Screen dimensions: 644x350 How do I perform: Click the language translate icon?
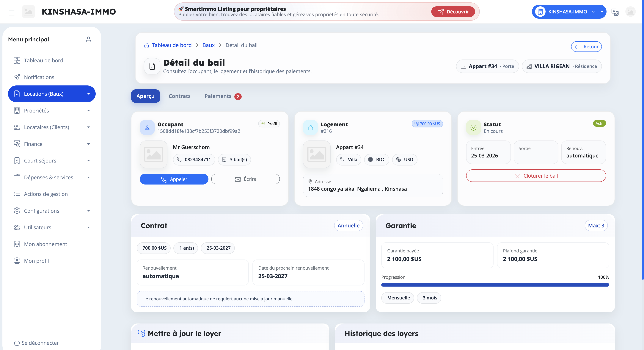tap(615, 12)
